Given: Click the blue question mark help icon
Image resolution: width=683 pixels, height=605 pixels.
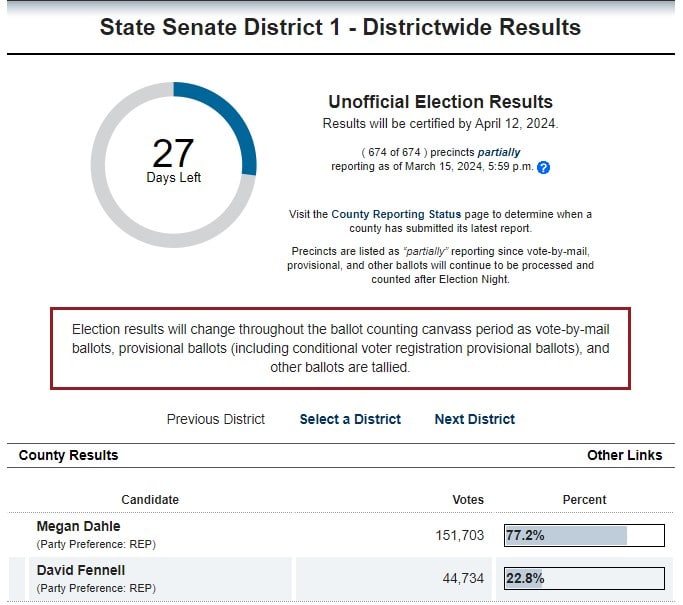Looking at the screenshot, I should 544,168.
